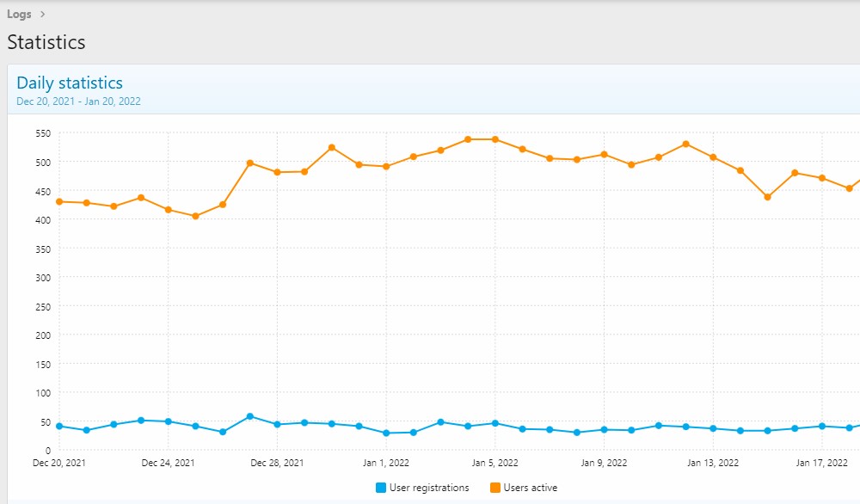
Task: Toggle the User registrations legend swatch
Action: point(381,488)
